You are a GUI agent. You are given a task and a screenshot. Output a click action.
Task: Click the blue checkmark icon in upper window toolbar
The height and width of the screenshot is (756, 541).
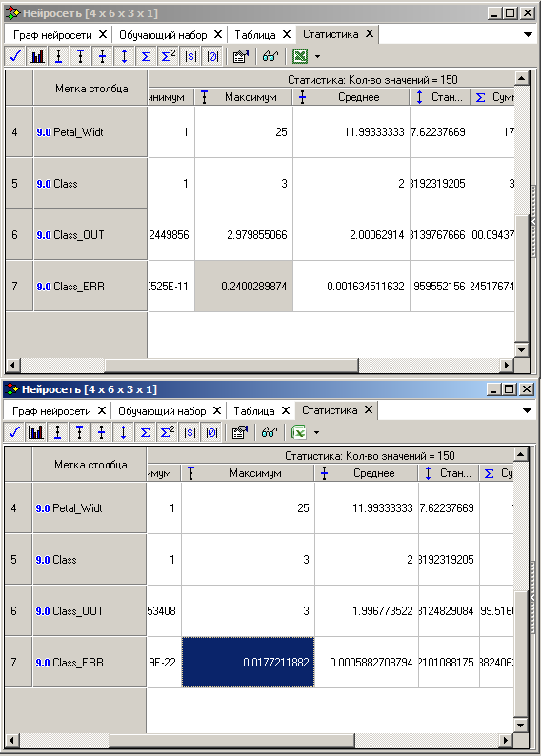(15, 56)
